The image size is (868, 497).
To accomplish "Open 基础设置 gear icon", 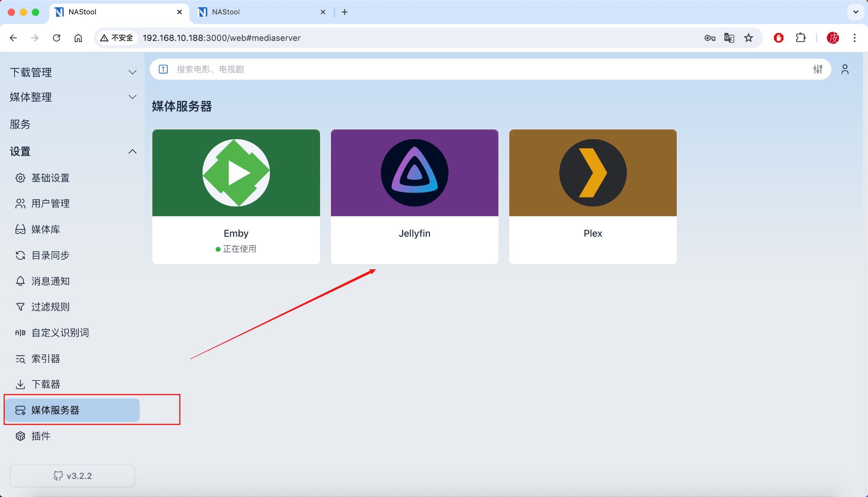I will coord(20,178).
